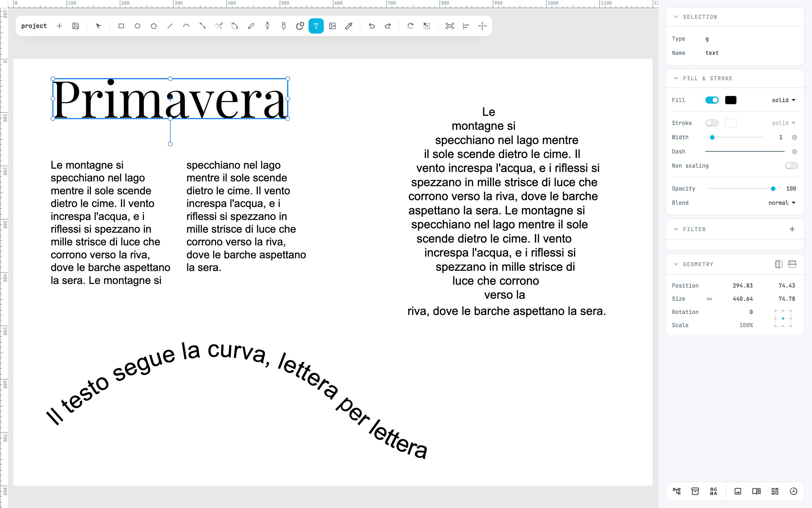Viewport: 812px width, 508px height.
Task: Select the Pencil drawing tool
Action: point(251,26)
